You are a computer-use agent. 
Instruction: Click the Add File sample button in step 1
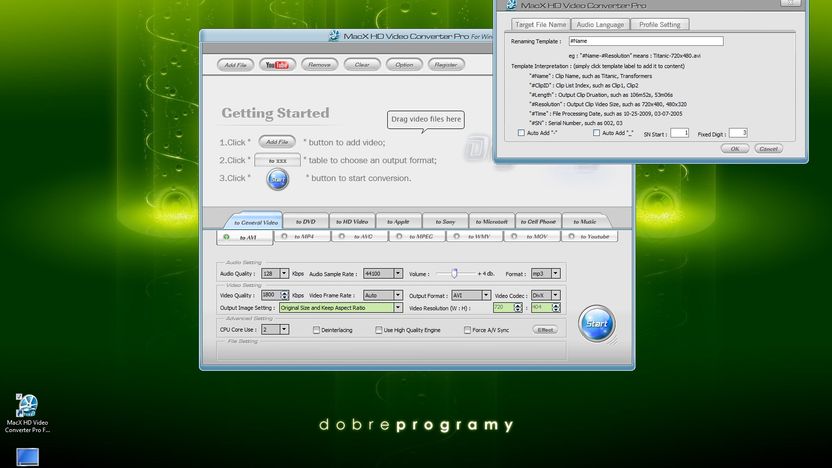tap(277, 142)
